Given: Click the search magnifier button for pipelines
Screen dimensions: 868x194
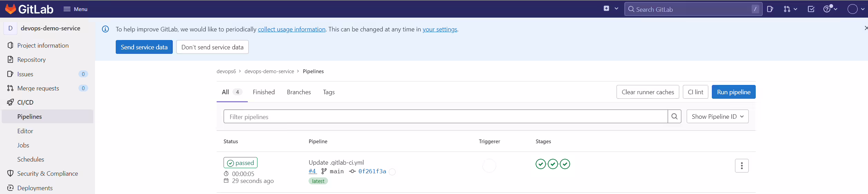Looking at the screenshot, I should tap(674, 117).
